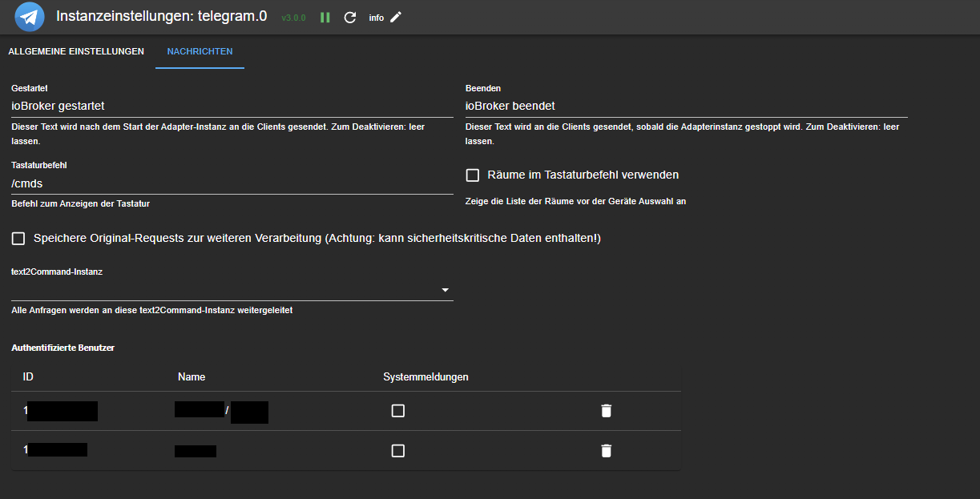Edit the log level with the pencil icon
980x499 pixels.
click(x=396, y=17)
